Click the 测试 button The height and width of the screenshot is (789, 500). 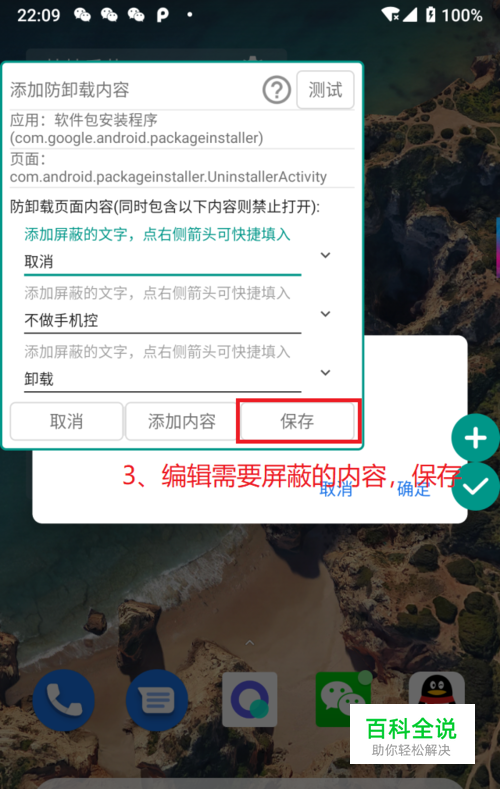pyautogui.click(x=325, y=90)
